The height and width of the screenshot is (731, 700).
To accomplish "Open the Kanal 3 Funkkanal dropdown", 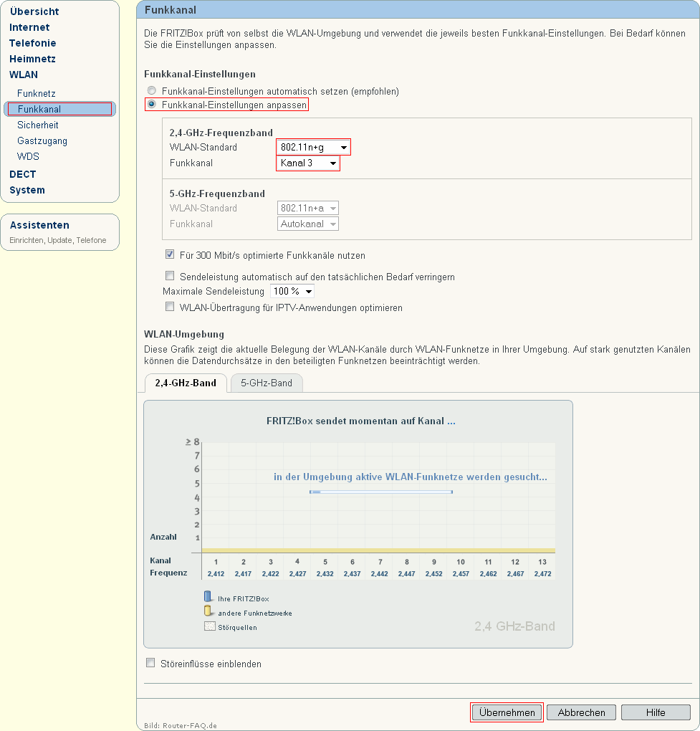I will coord(308,163).
